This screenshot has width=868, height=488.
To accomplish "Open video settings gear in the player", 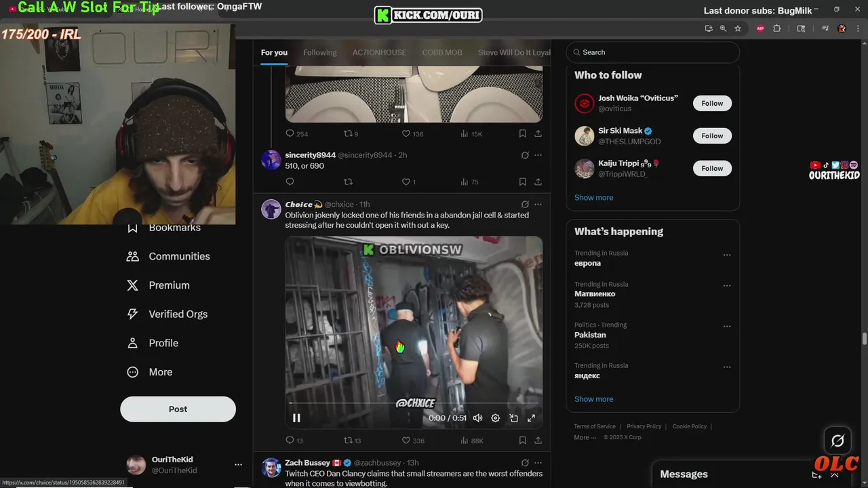I will [x=495, y=418].
